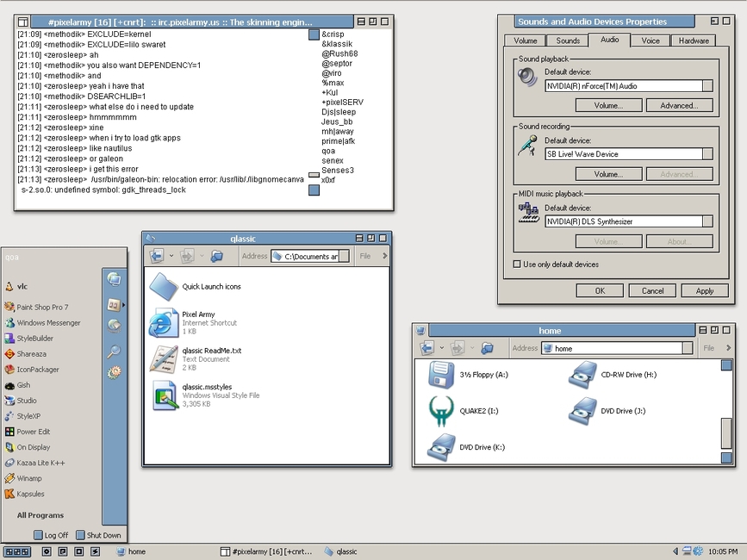Launch Paint Shop Pro 7
747x560 pixels.
click(37, 308)
